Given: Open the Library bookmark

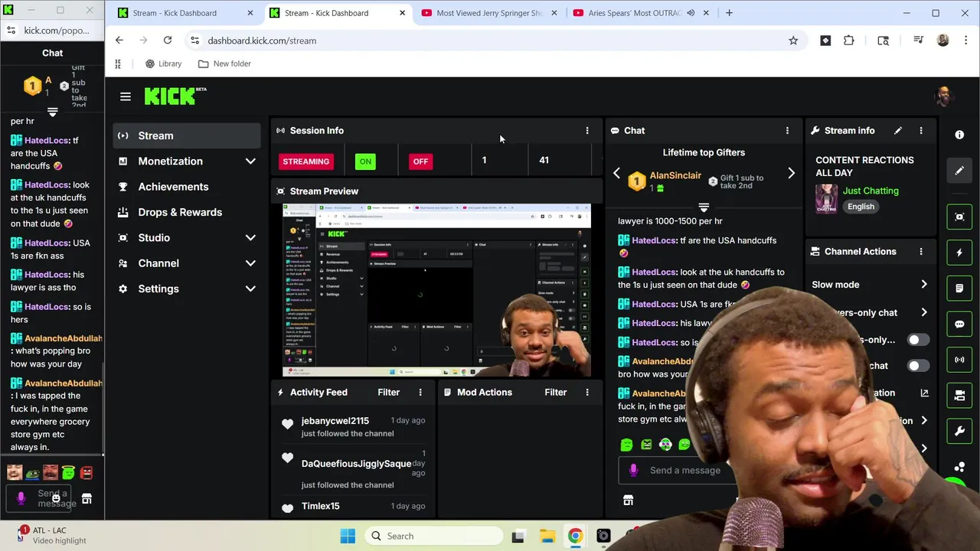Looking at the screenshot, I should pos(163,64).
